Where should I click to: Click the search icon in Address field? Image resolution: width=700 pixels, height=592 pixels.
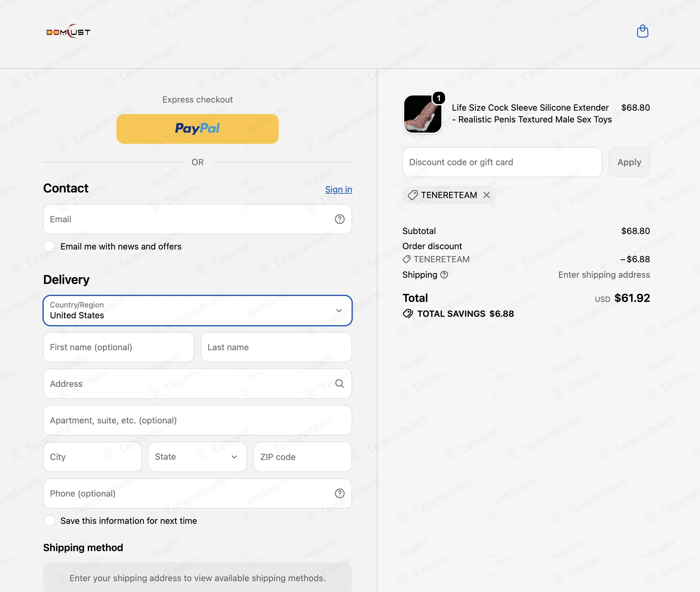click(339, 383)
